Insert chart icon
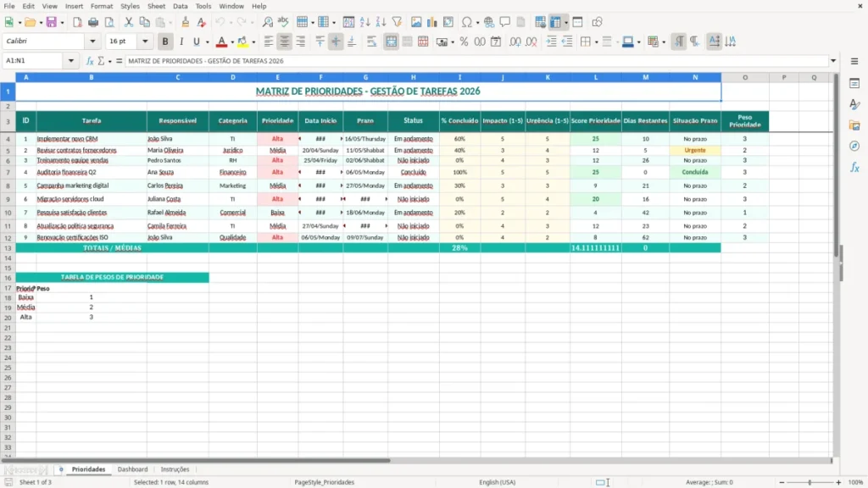868x488 pixels. pyautogui.click(x=432, y=22)
